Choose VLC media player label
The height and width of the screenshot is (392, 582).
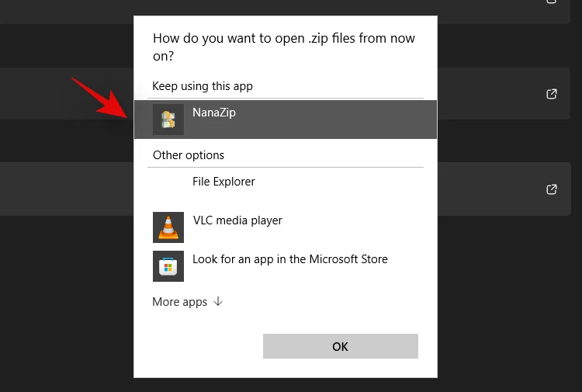coord(237,220)
